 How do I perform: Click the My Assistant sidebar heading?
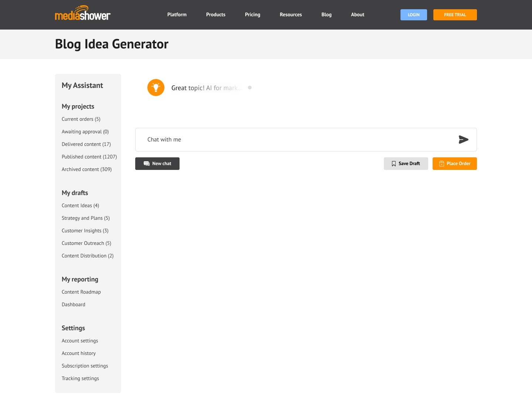point(82,85)
